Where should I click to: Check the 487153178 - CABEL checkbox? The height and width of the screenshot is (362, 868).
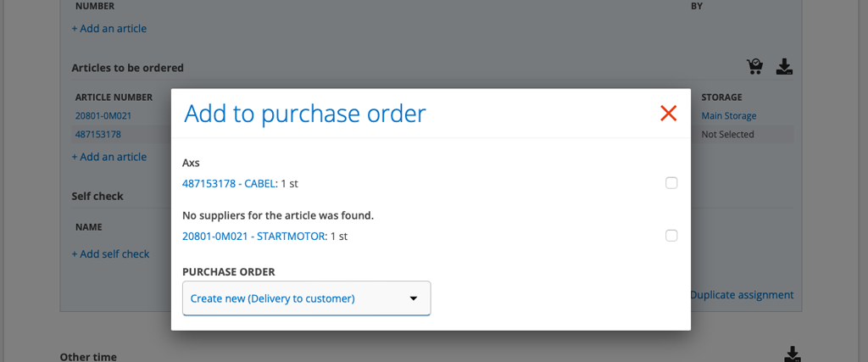[x=671, y=183]
